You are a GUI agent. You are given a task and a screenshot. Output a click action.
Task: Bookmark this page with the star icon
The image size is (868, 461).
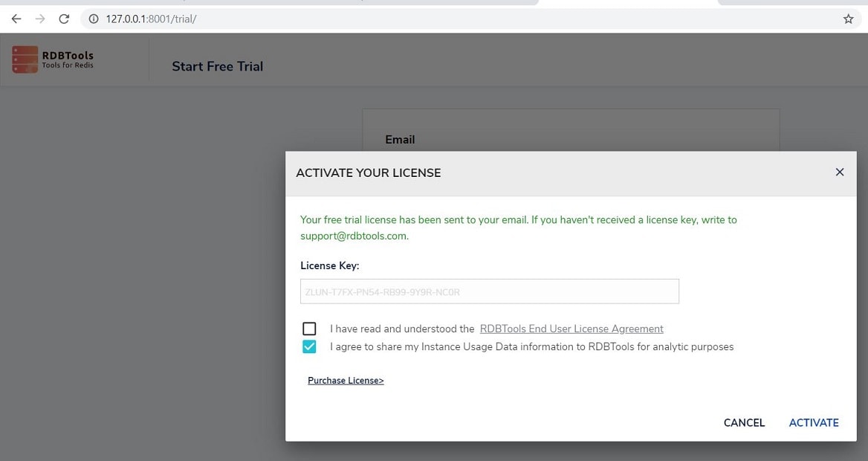pos(848,19)
